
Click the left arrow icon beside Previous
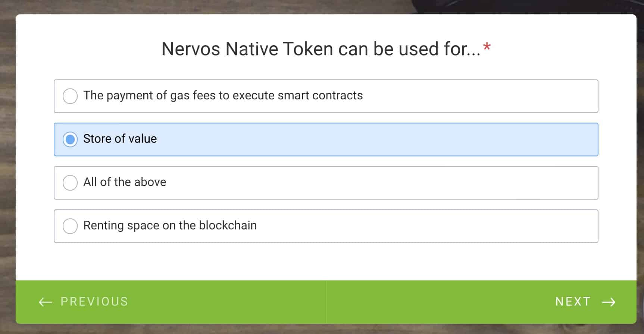[x=46, y=302]
